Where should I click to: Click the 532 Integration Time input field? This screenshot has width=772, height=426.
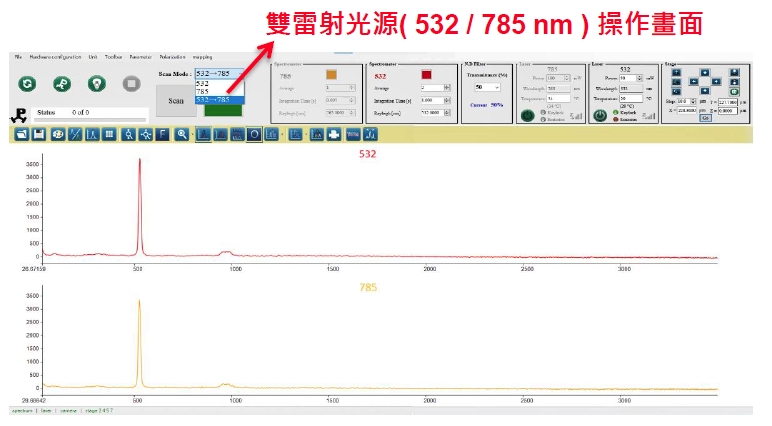(x=432, y=100)
